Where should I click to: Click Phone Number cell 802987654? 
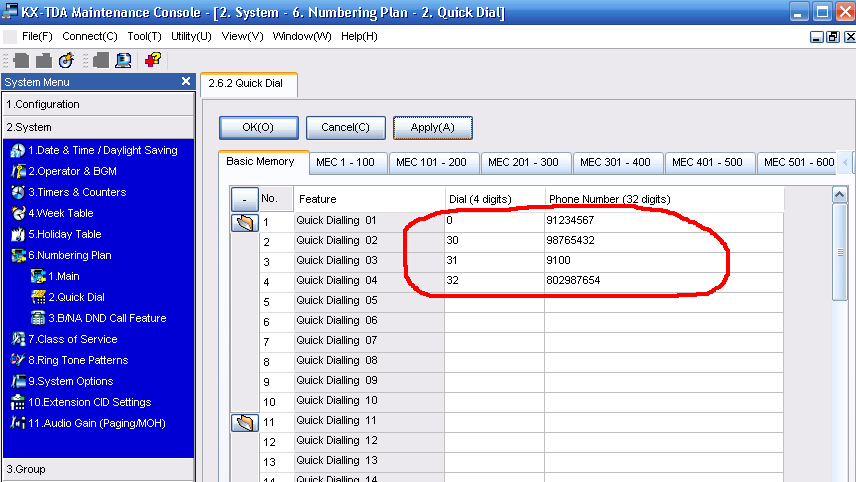(x=664, y=281)
